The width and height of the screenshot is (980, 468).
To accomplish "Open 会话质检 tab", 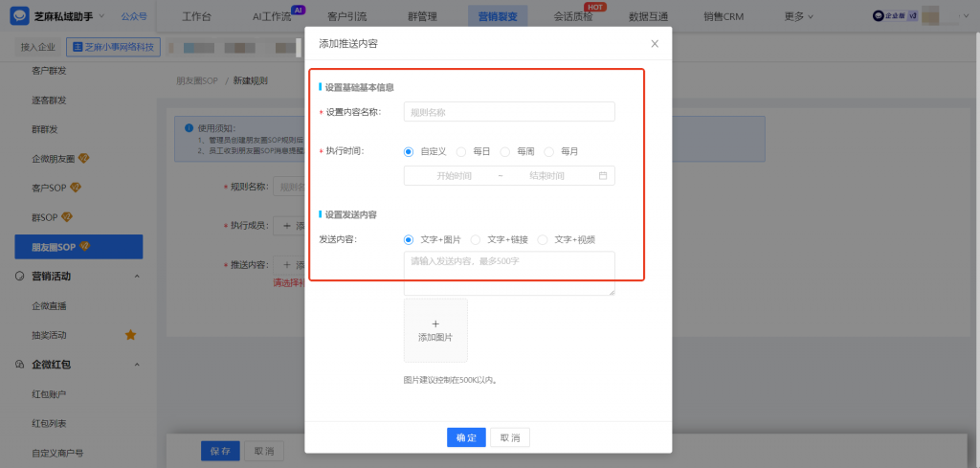I will pyautogui.click(x=573, y=17).
